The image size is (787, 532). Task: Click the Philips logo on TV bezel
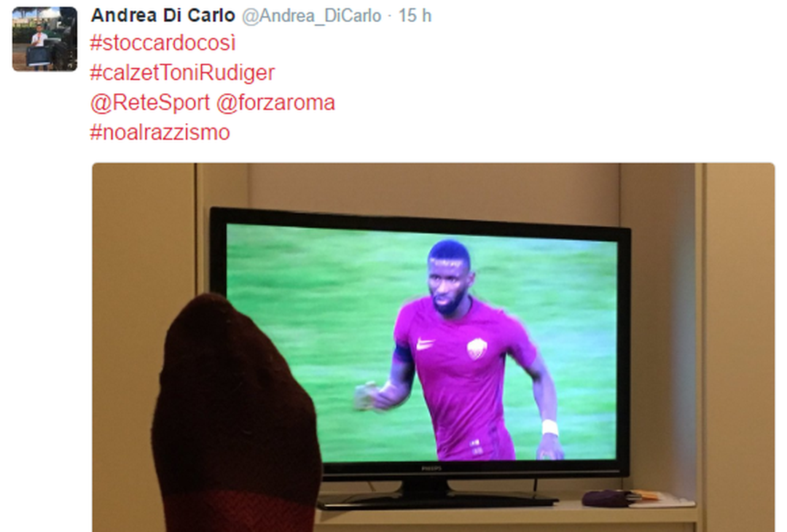431,469
